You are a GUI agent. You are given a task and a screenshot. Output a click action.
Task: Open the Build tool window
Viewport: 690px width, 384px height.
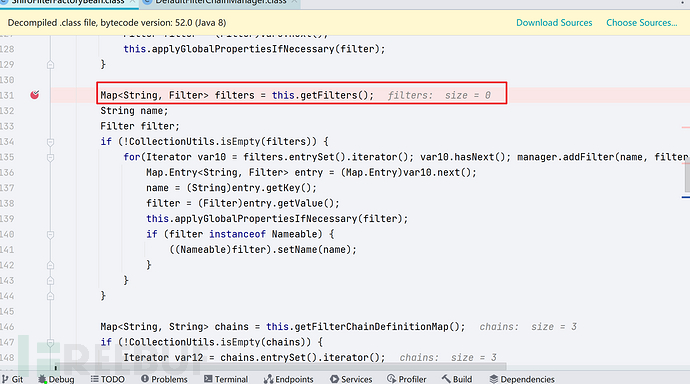[457, 379]
